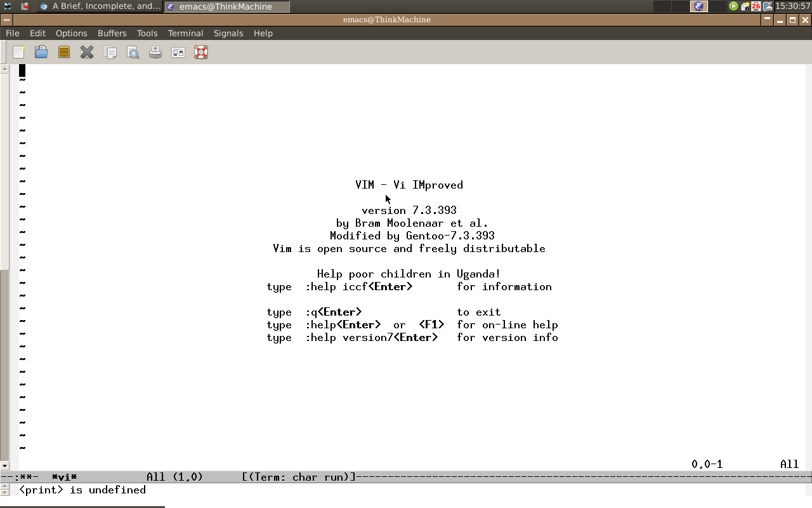Click the ':q<Enter>' exit command text
Image resolution: width=812 pixels, height=508 pixels.
click(333, 312)
